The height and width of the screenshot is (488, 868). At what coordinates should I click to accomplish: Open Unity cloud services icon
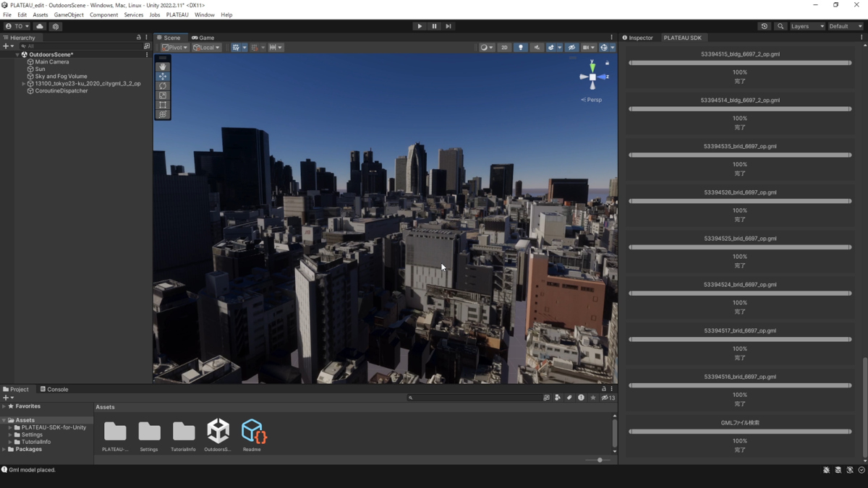[x=40, y=26]
